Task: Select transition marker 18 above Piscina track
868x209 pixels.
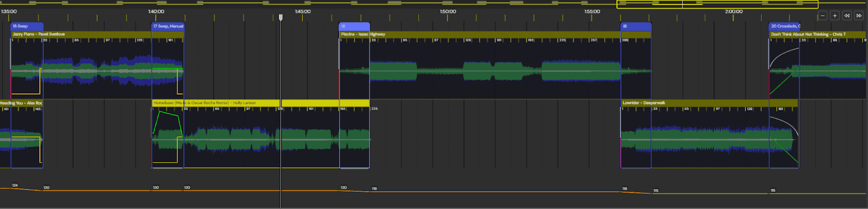Action: [x=354, y=26]
